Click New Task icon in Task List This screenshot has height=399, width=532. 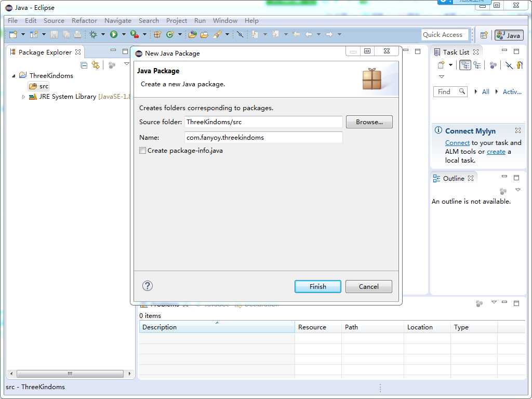point(441,65)
